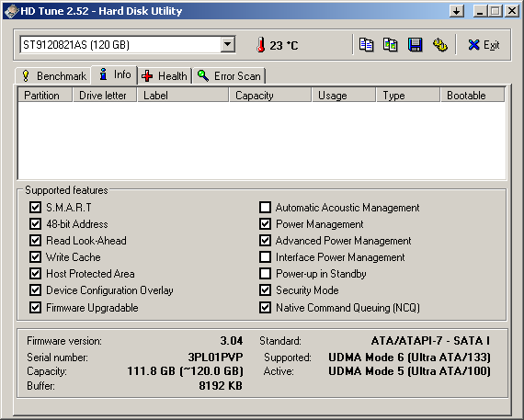524x420 pixels.
Task: Open the options wrench icon
Action: (x=440, y=44)
